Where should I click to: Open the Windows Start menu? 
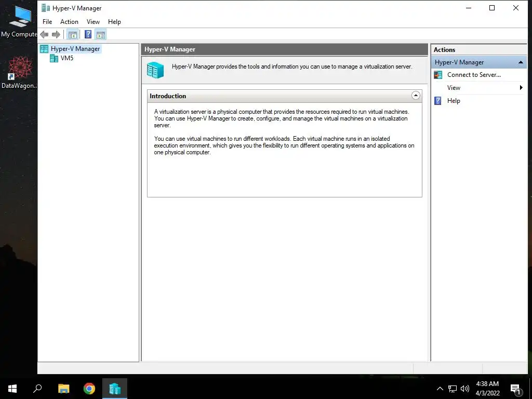point(12,389)
